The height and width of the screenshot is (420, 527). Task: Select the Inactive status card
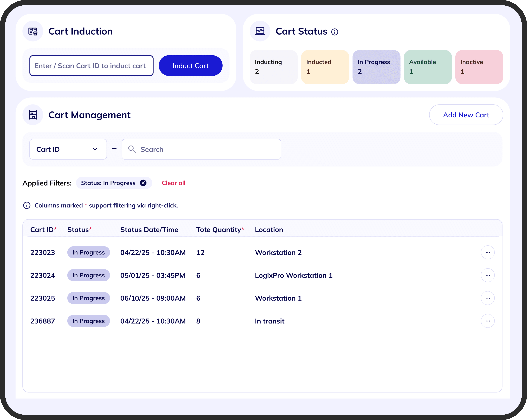point(479,67)
